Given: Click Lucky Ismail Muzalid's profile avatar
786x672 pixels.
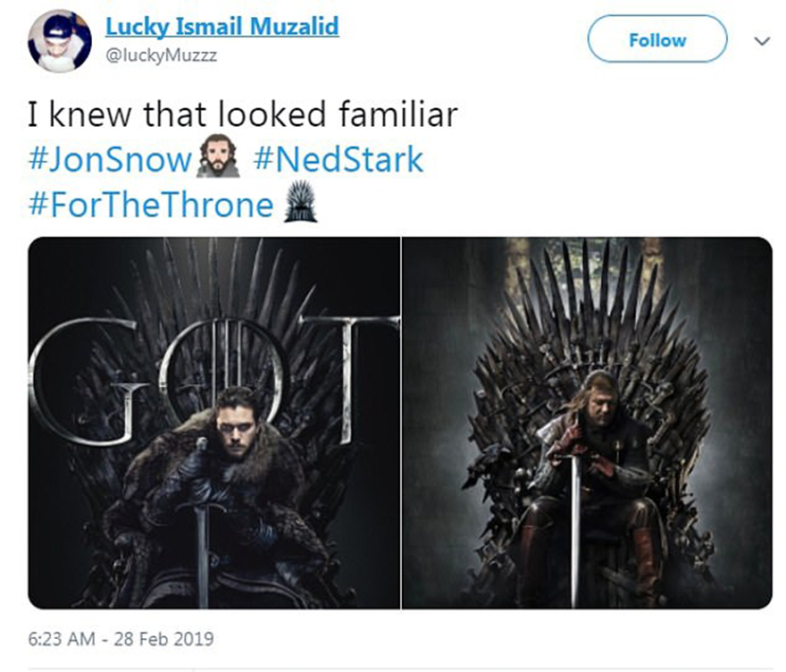Looking at the screenshot, I should click(60, 41).
